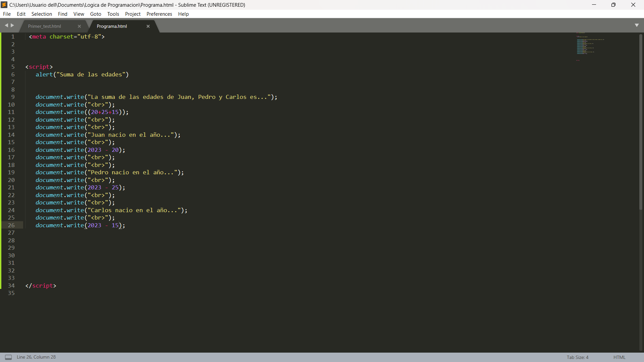Place cursor on the meta charset line
This screenshot has width=644, height=362.
coord(67,37)
